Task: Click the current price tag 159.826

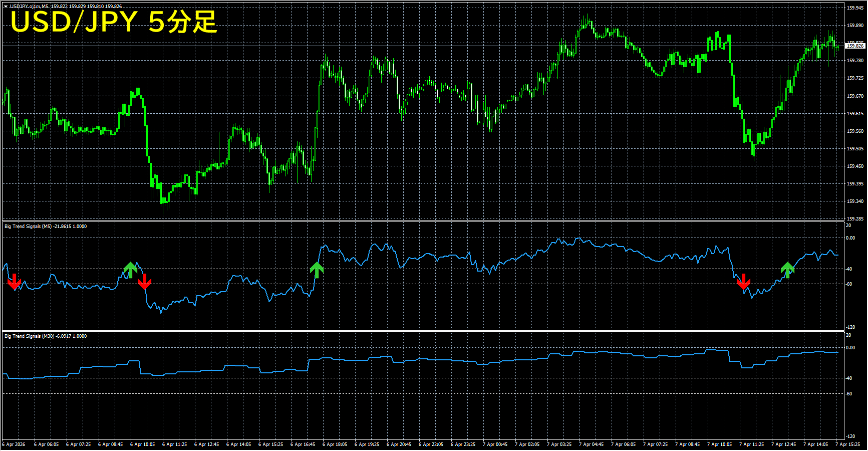Action: (855, 46)
